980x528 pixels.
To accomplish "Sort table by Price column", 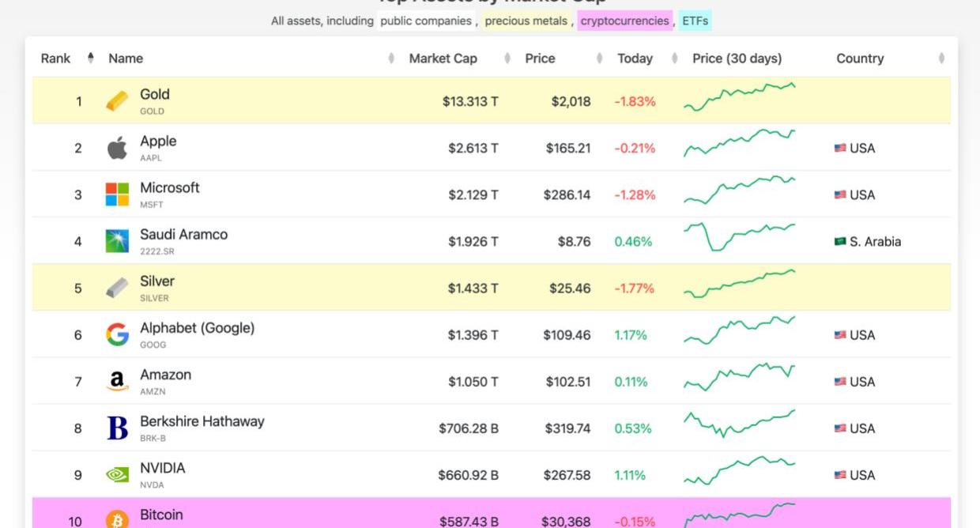I will click(540, 58).
